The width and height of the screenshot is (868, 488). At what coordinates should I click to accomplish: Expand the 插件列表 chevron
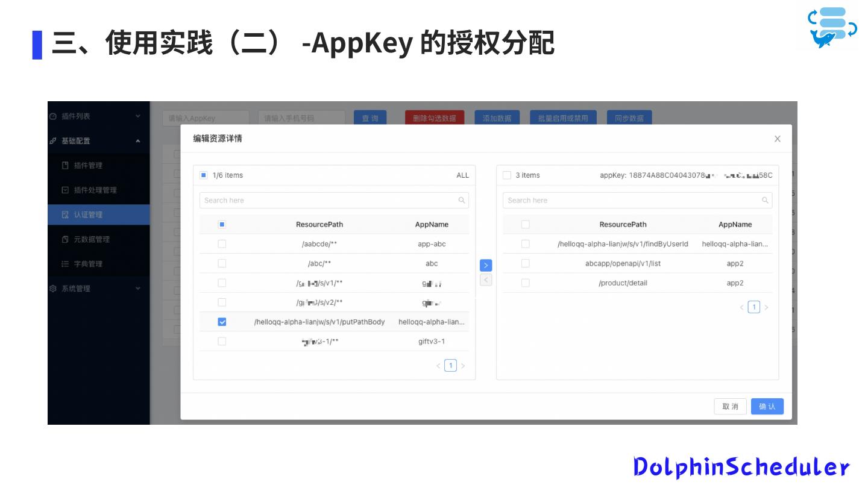138,116
